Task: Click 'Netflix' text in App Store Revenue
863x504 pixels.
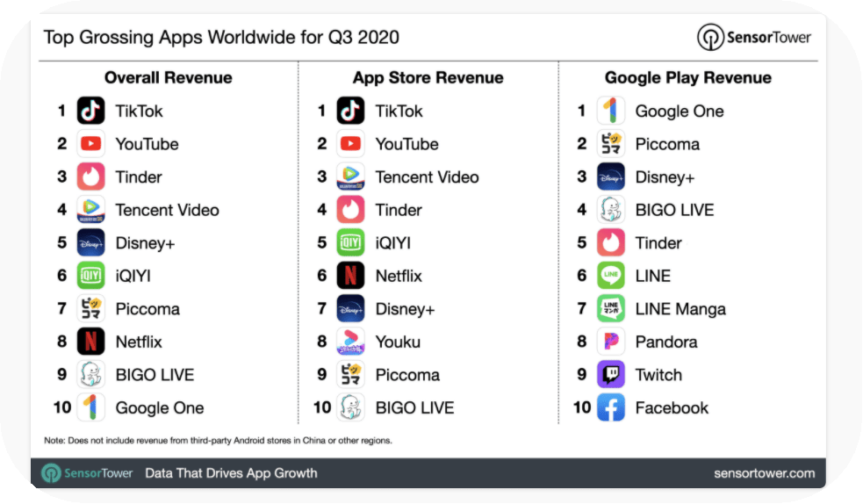Action: [x=399, y=277]
